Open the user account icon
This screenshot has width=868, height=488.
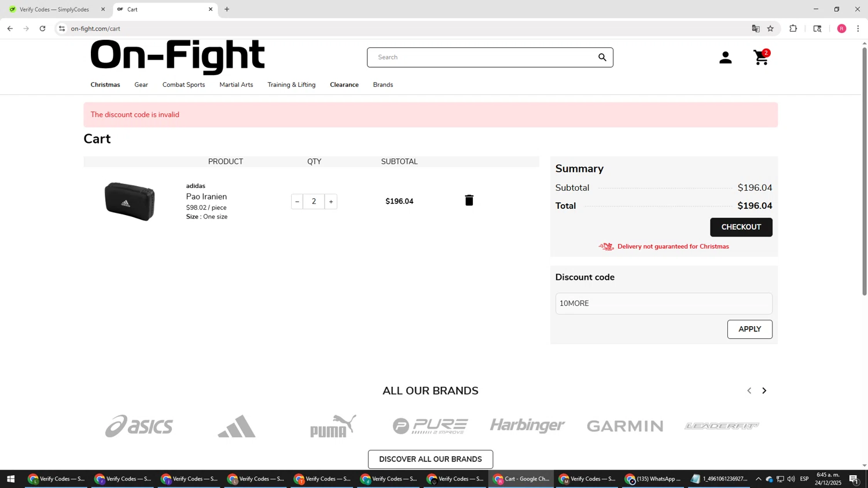pos(726,57)
